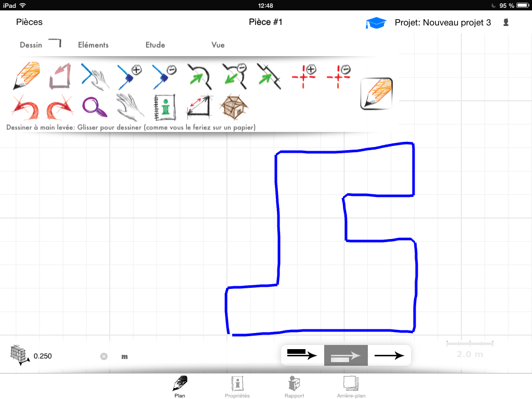Select thin line arrow alignment option

pyautogui.click(x=389, y=355)
